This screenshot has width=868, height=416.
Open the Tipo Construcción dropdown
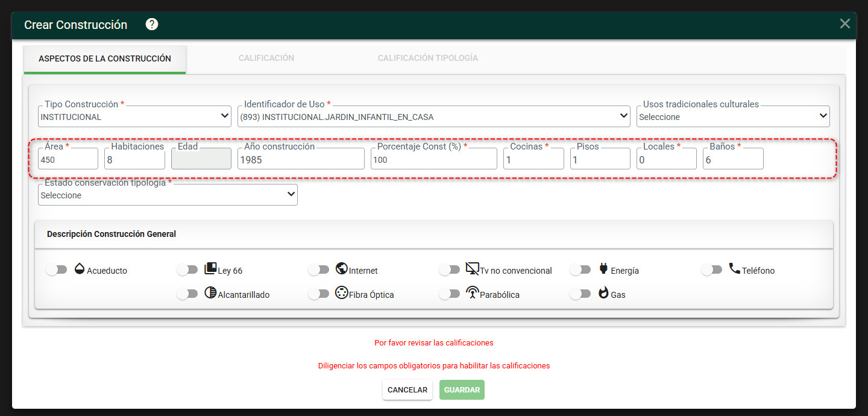pyautogui.click(x=134, y=116)
